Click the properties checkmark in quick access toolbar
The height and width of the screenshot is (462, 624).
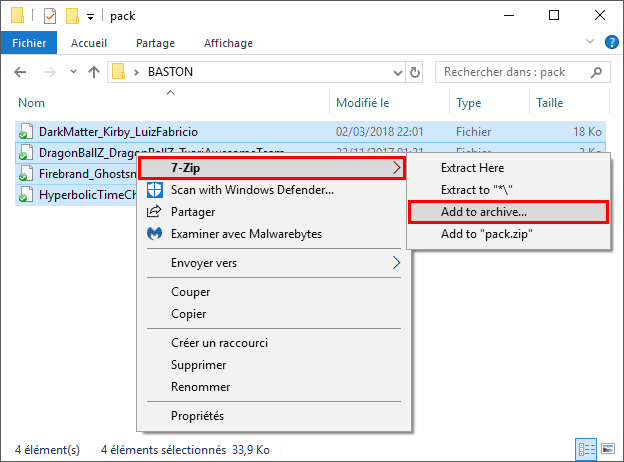50,16
